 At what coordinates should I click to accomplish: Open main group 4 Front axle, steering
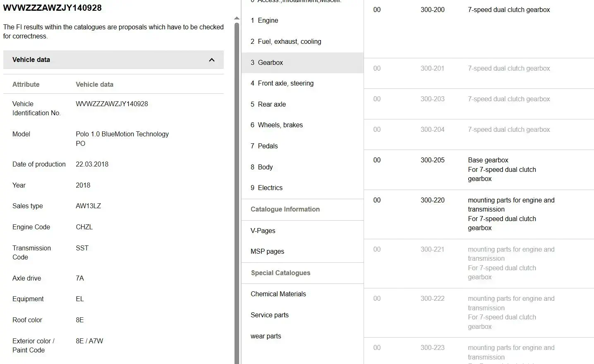click(x=302, y=83)
